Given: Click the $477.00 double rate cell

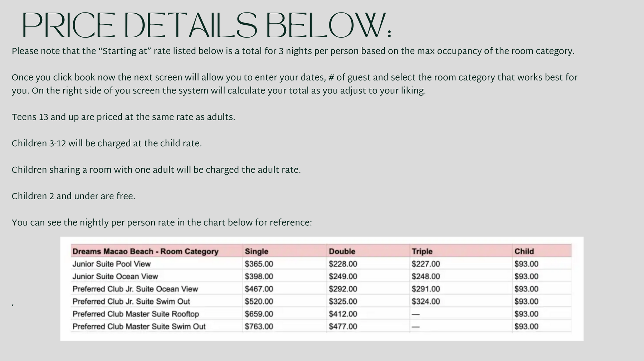Looking at the screenshot, I should [343, 326].
